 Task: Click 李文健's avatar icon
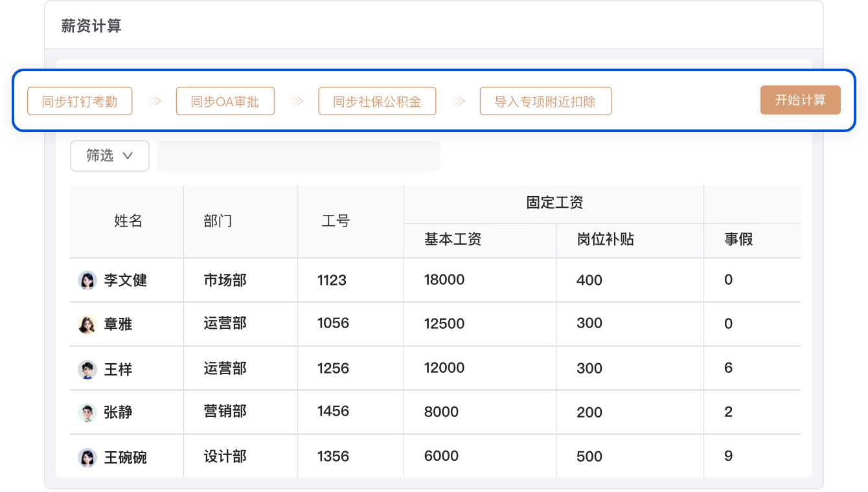pyautogui.click(x=87, y=280)
